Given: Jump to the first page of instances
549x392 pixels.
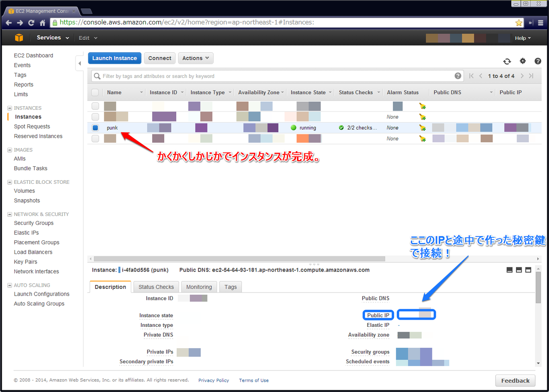Looking at the screenshot, I should pos(471,76).
